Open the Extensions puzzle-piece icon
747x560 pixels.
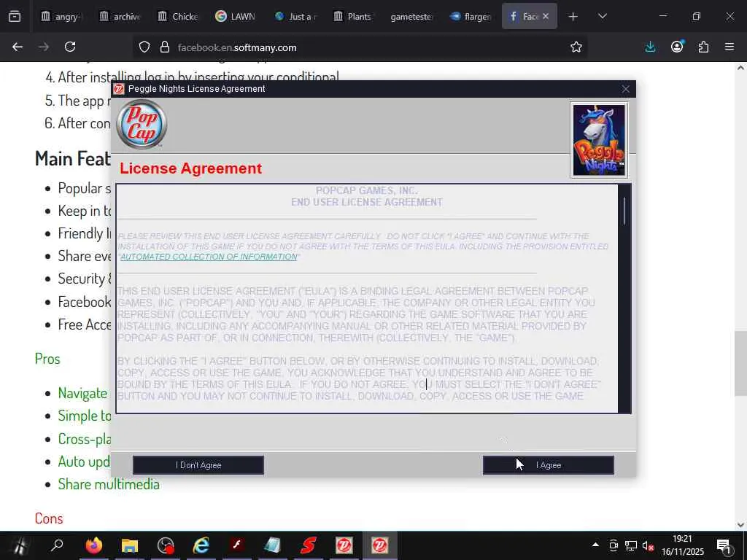click(703, 47)
